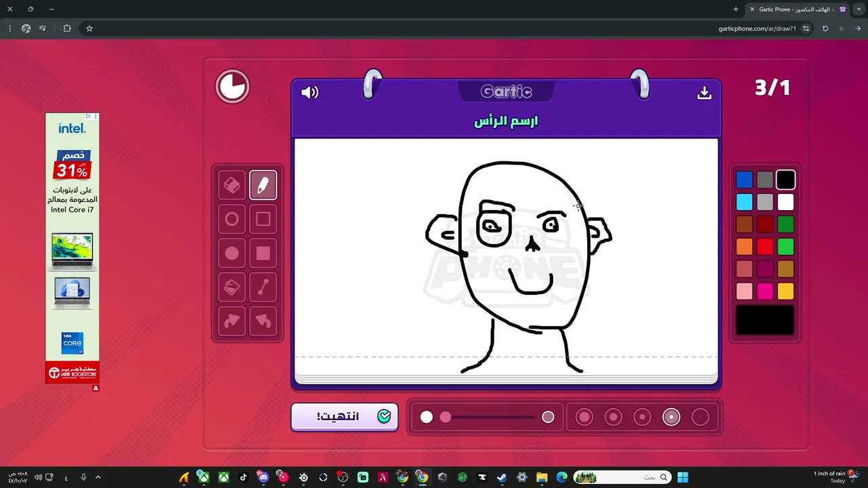The height and width of the screenshot is (488, 868).
Task: Click the currently selected brush size
Action: [671, 417]
